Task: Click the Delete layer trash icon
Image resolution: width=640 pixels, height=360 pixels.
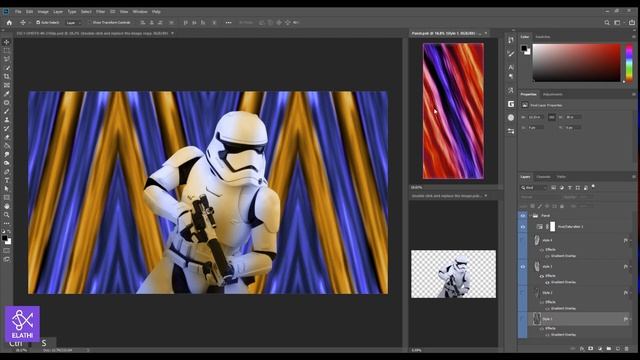Action: 627,349
